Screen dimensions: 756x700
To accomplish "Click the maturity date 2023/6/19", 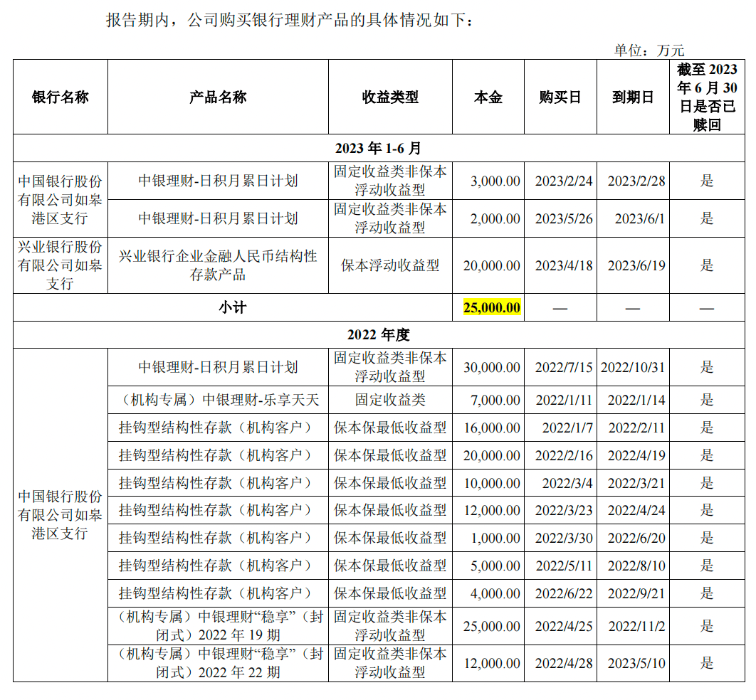I will pyautogui.click(x=636, y=265).
